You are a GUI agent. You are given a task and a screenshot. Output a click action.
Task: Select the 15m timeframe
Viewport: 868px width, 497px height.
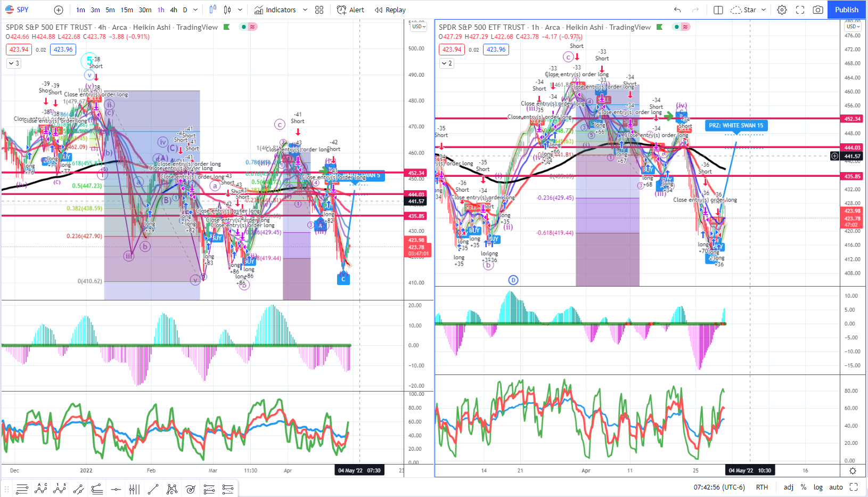pos(127,10)
